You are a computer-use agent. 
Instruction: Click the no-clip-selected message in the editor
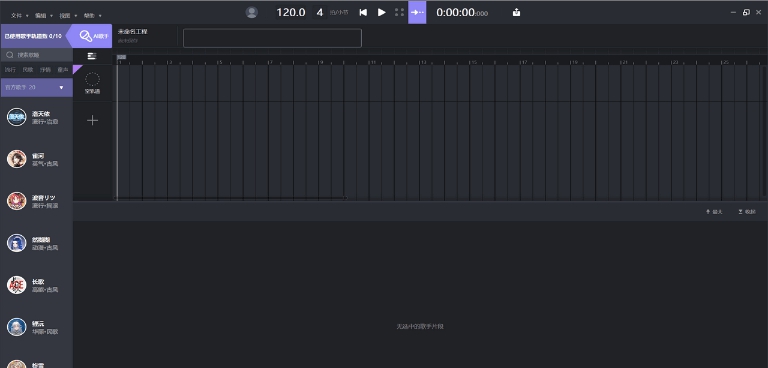[420, 326]
